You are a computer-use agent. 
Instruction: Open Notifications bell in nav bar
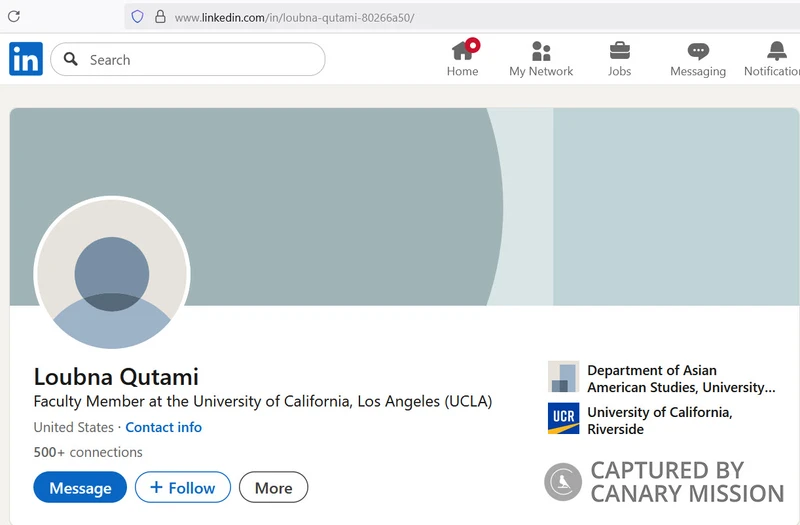[772, 59]
